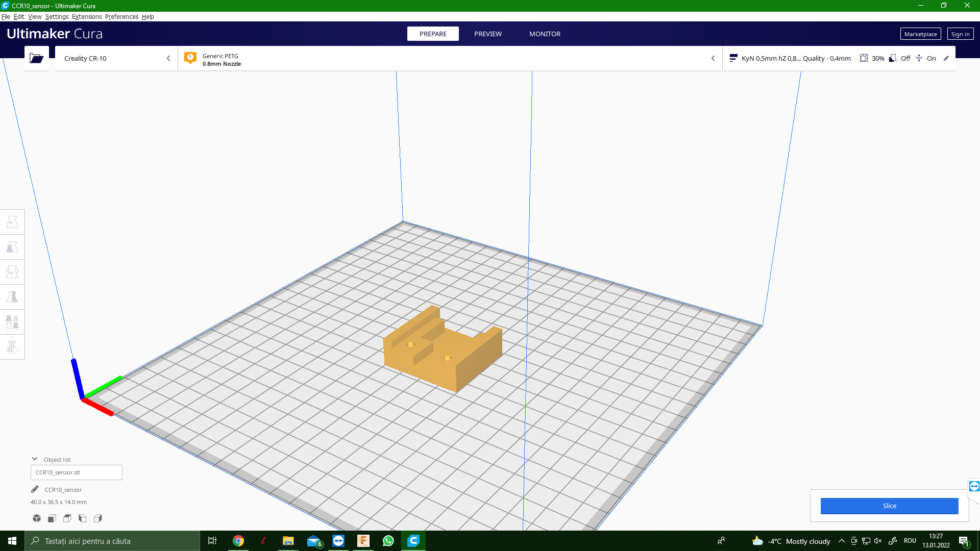Open the Extensions menu
Screen dimensions: 980x551
(87, 16)
